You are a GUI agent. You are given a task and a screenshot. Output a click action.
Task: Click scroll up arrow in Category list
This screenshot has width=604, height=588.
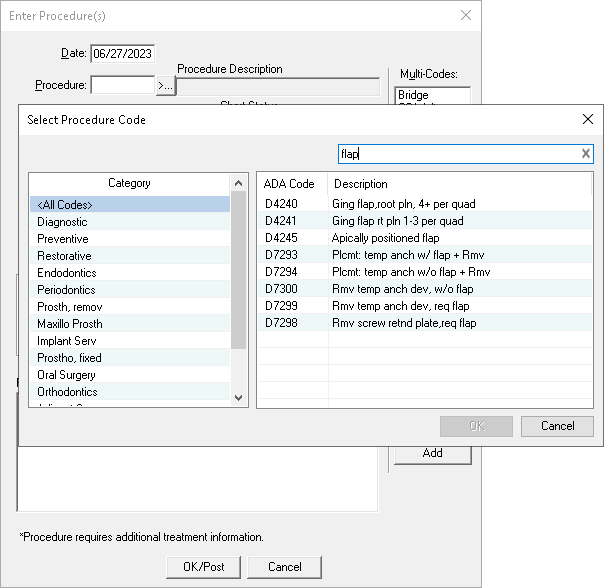coord(238,183)
